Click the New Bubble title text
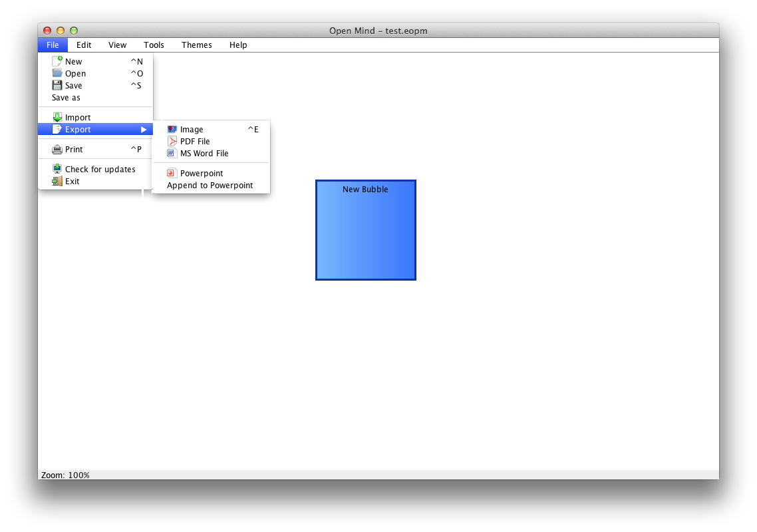Screen dimensions: 757x532 (x=365, y=190)
